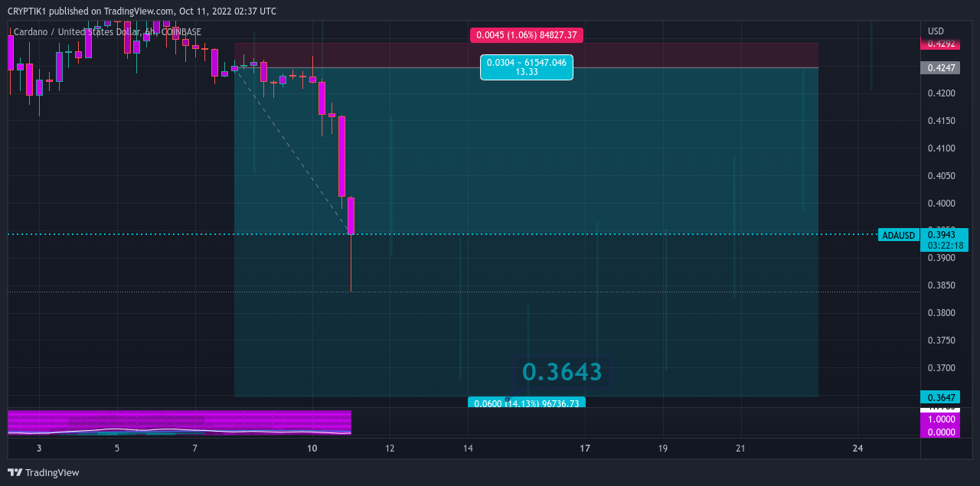Click the 0.3750 price axis value
The height and width of the screenshot is (486, 980).
(x=940, y=341)
